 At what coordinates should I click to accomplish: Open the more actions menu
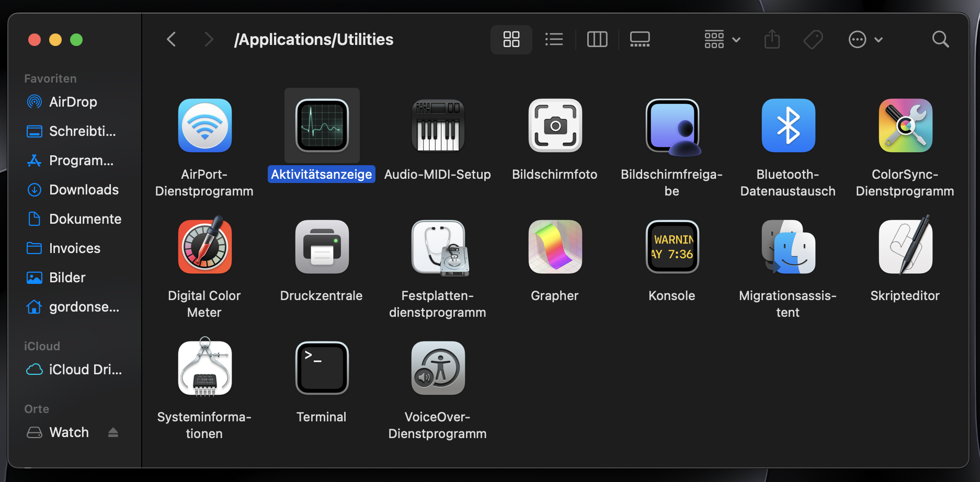(865, 39)
